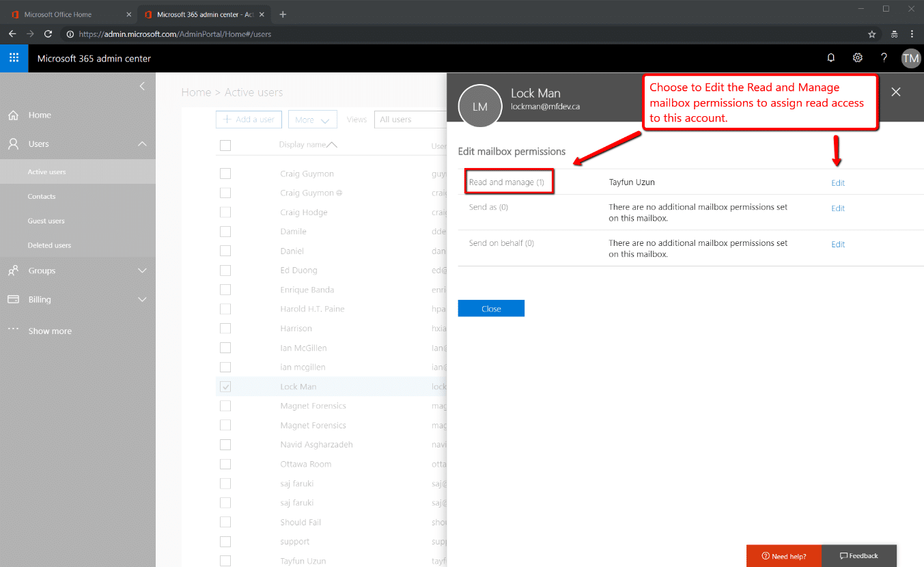Image resolution: width=924 pixels, height=567 pixels.
Task: Open a new browser tab with plus
Action: (283, 14)
